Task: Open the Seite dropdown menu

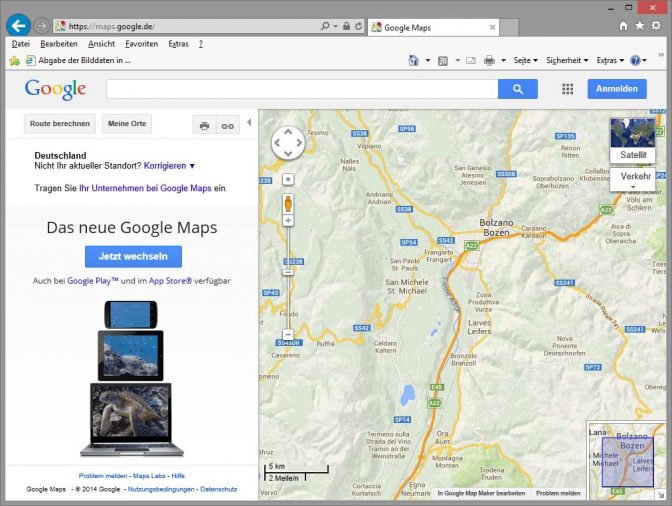Action: click(525, 60)
